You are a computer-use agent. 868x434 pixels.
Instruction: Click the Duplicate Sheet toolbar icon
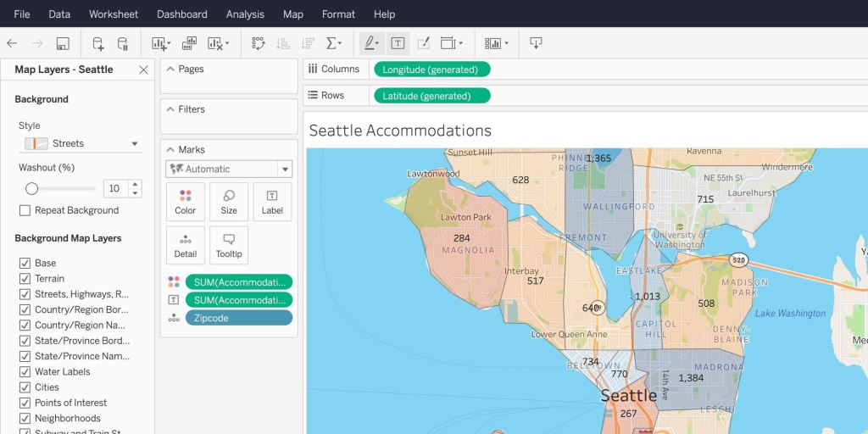tap(190, 43)
